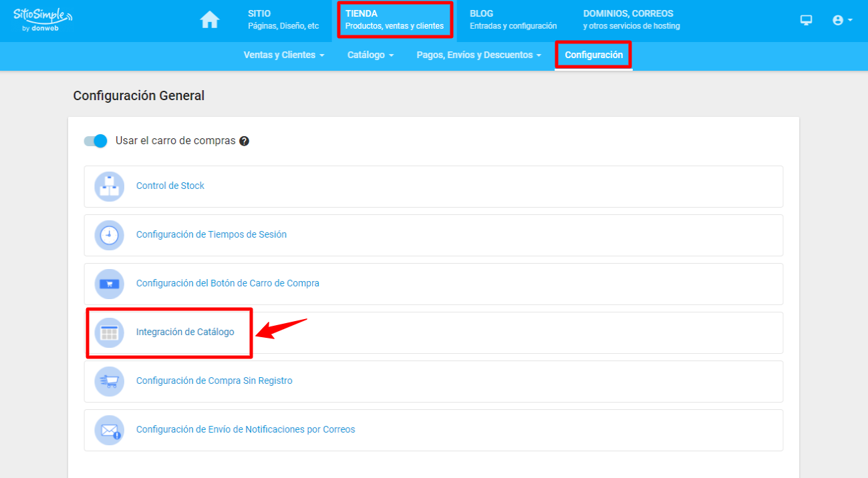The height and width of the screenshot is (478, 868).
Task: Open Configuración del Botón de Carro de Compra
Action: point(228,283)
